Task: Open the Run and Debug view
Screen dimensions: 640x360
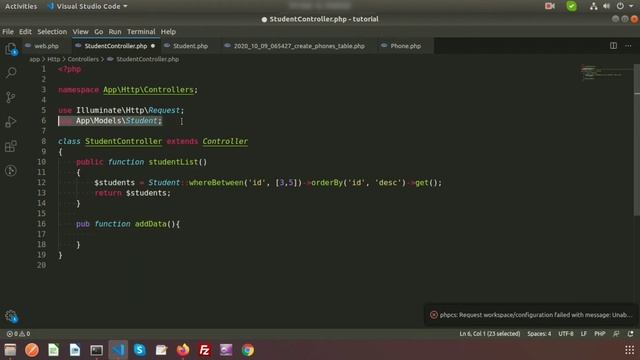Action: click(x=11, y=122)
